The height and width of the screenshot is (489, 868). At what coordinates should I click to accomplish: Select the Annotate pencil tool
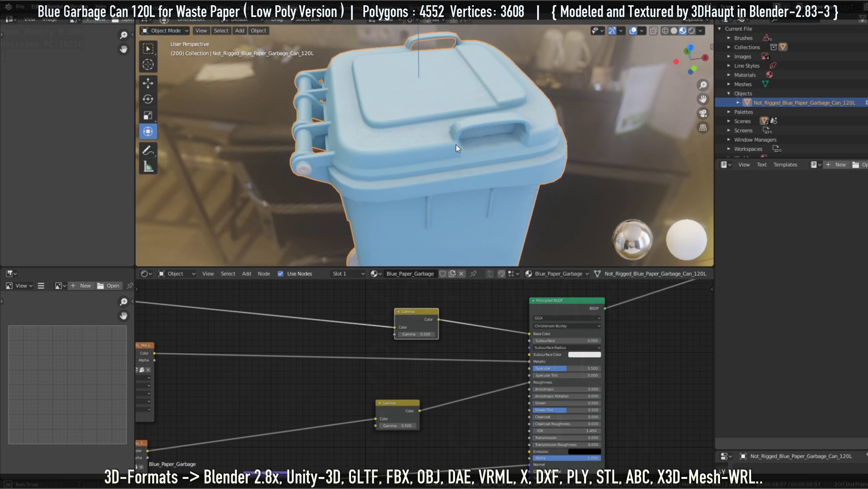coord(148,150)
